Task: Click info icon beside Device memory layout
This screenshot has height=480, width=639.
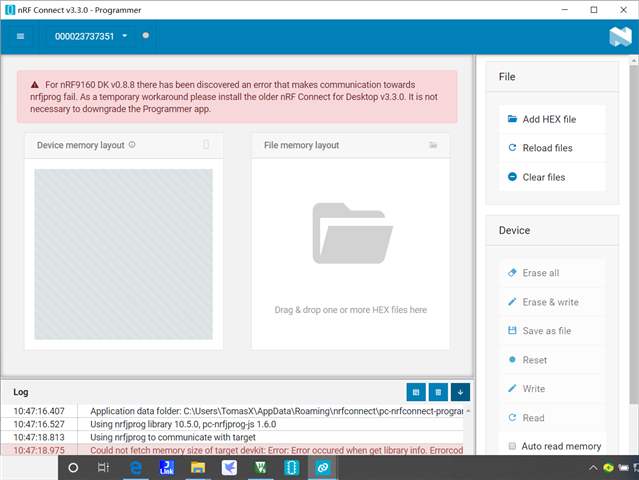Action: pos(132,145)
